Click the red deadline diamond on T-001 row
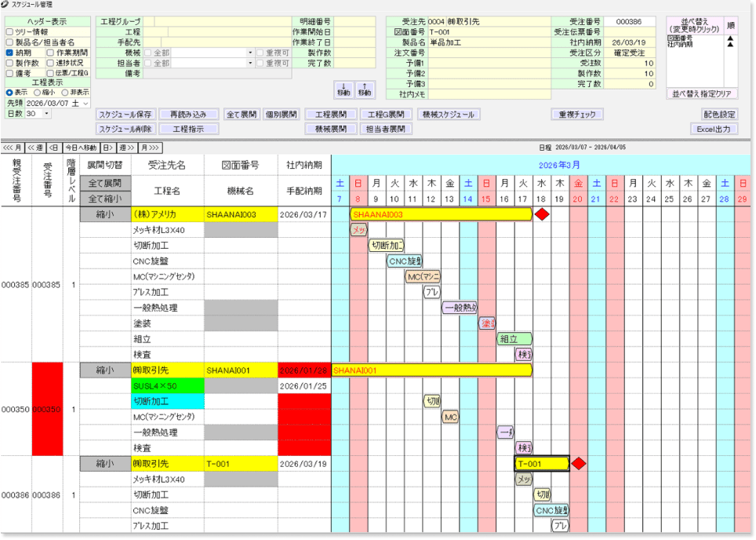756x540 pixels. click(579, 464)
